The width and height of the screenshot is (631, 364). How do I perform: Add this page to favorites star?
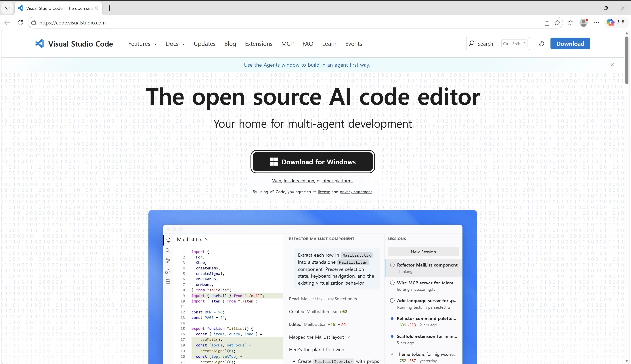coord(557,23)
